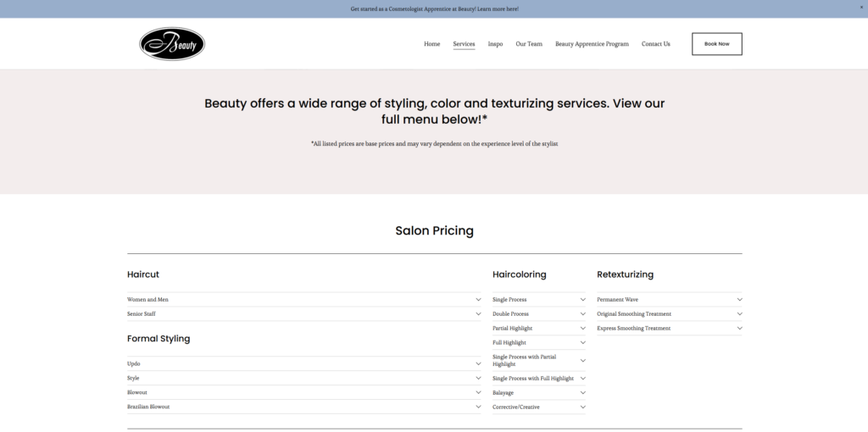Expand the Double Process accordion
Viewport: 868px width, 432px height.
(x=539, y=313)
